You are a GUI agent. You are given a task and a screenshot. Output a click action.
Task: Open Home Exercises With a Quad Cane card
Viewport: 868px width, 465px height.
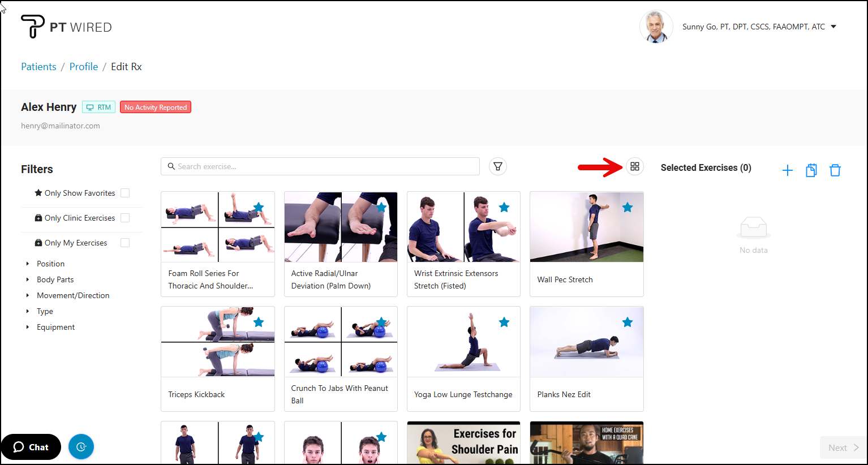pyautogui.click(x=587, y=443)
